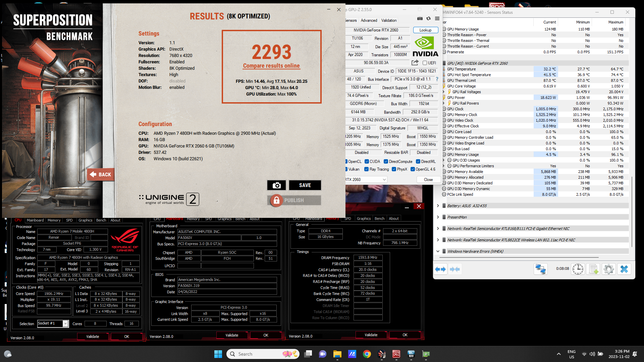Viewport: 644px width, 362px height.
Task: Open HWiNFO sensor settings gear icon
Action: click(x=608, y=269)
